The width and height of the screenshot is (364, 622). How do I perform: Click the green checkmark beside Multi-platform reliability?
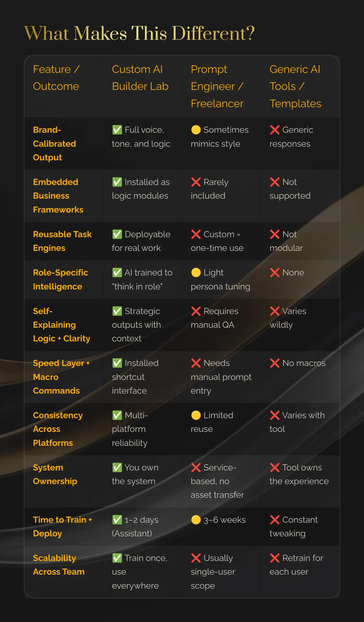click(x=117, y=415)
